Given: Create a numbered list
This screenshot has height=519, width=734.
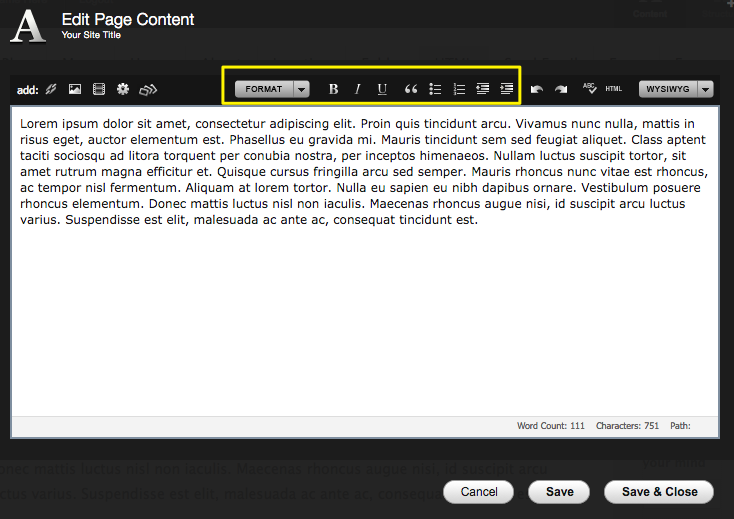Looking at the screenshot, I should click(x=459, y=89).
